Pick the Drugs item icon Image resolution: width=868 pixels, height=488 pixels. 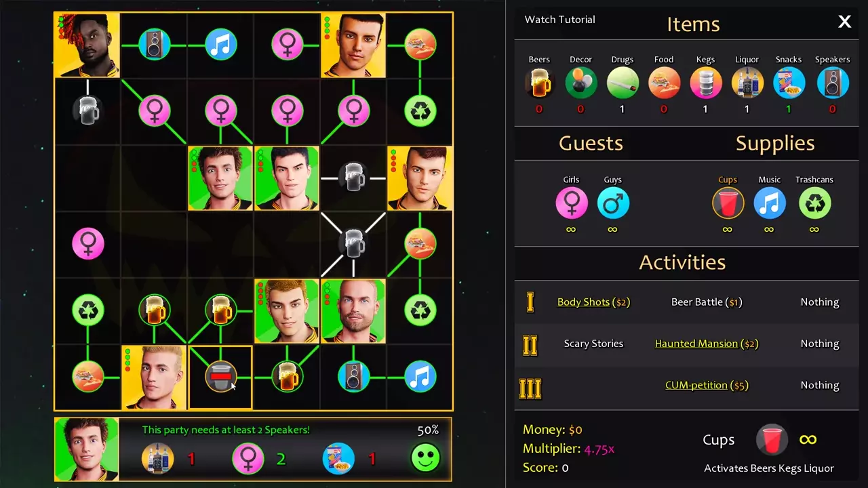(623, 83)
